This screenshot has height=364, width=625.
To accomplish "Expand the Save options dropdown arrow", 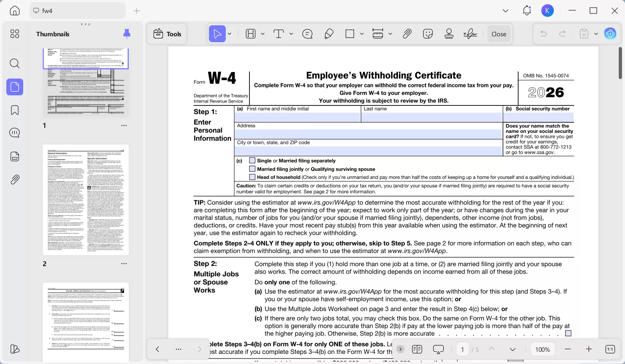I will (596, 34).
